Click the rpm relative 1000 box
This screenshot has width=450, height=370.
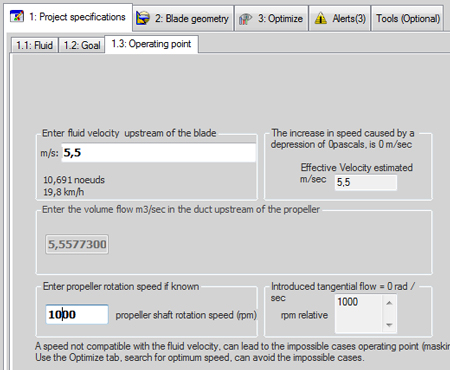pos(358,313)
